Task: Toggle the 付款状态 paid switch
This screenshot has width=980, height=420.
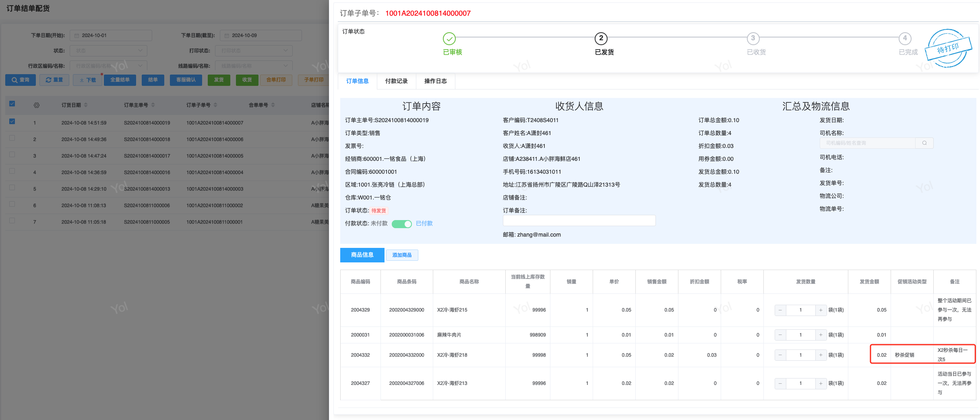Action: (x=401, y=224)
